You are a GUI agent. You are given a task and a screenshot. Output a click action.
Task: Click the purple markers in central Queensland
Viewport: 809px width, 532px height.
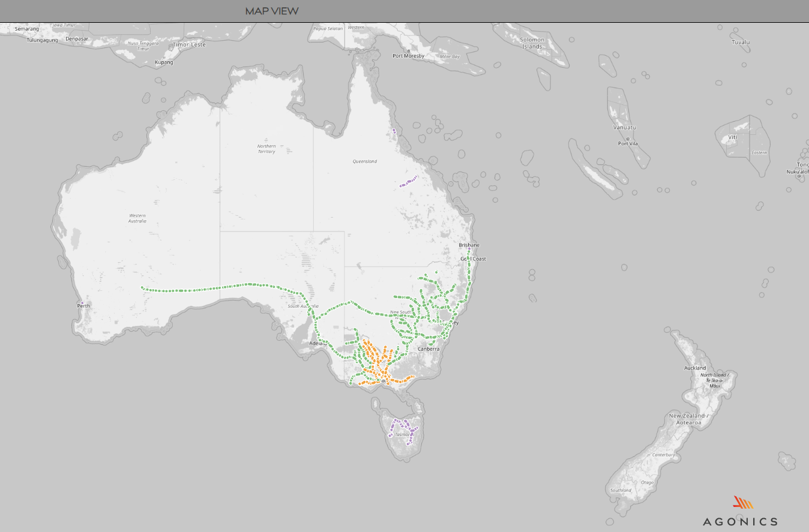point(409,182)
